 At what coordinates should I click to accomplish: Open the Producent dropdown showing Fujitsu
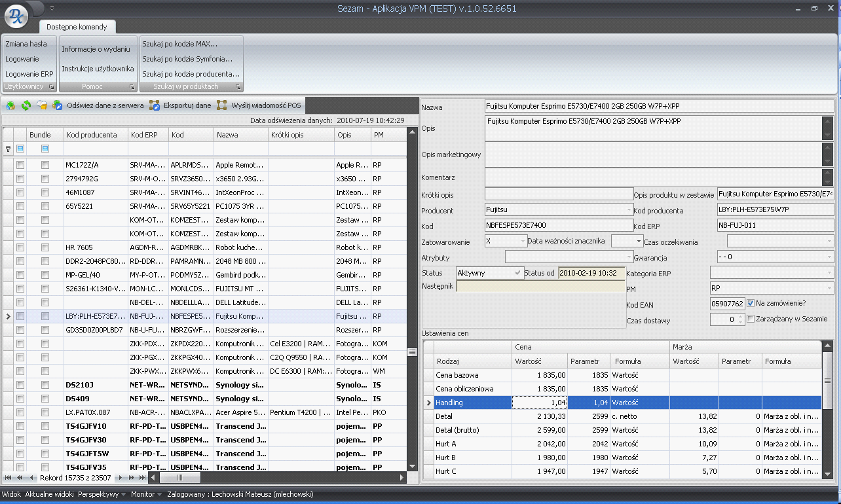point(629,210)
